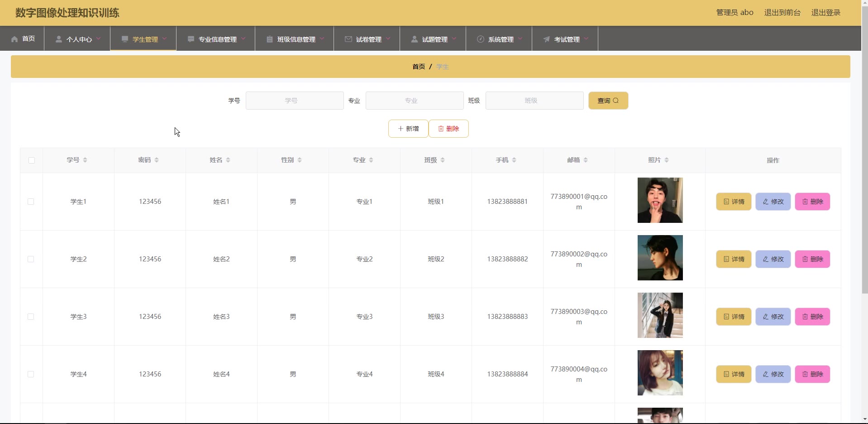Click document icon in 学生1 详情 button
Image resolution: width=868 pixels, height=424 pixels.
(x=726, y=202)
